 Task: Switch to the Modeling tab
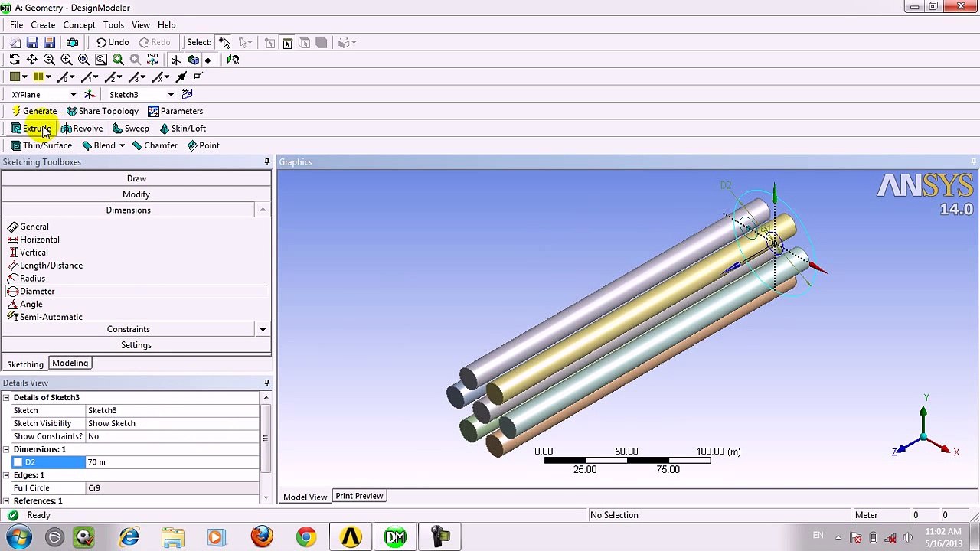(70, 363)
